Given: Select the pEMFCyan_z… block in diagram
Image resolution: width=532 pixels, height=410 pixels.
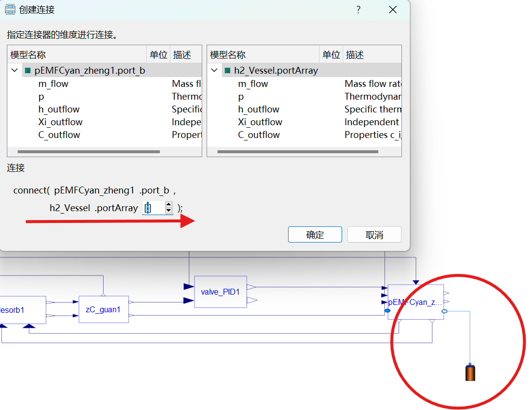Looking at the screenshot, I should coord(416,302).
